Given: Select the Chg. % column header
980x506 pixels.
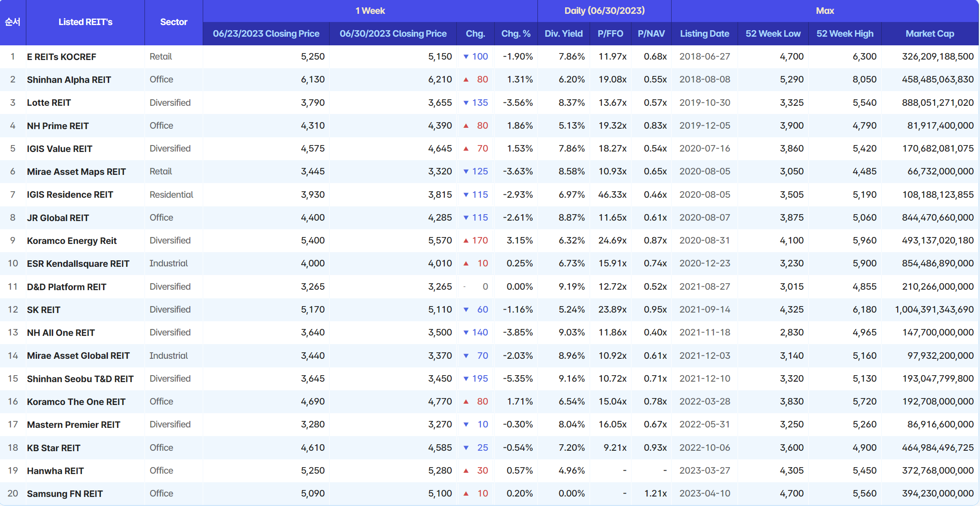Looking at the screenshot, I should [516, 34].
